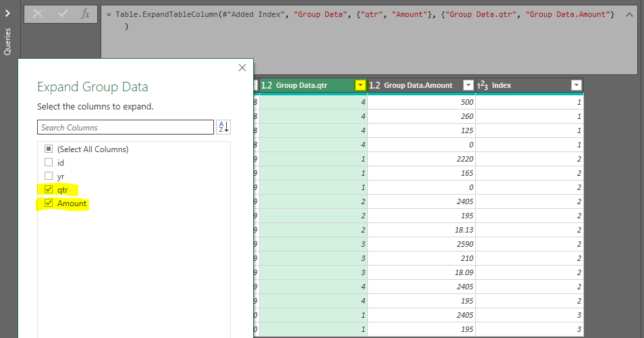Screen dimensions: 644x338
Task: Open the Group Data.qtr filter dropdown
Action: [x=360, y=85]
